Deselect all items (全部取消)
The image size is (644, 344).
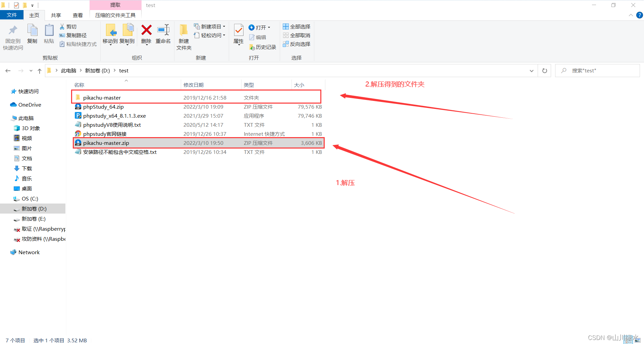(297, 35)
